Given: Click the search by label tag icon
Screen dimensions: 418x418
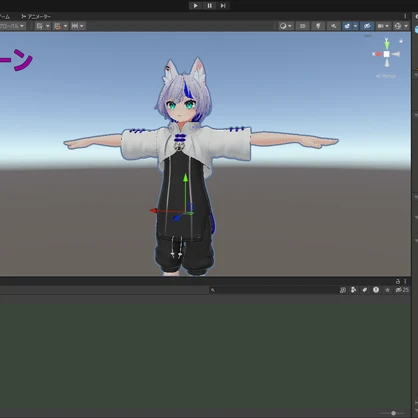Looking at the screenshot, I should click(x=365, y=290).
